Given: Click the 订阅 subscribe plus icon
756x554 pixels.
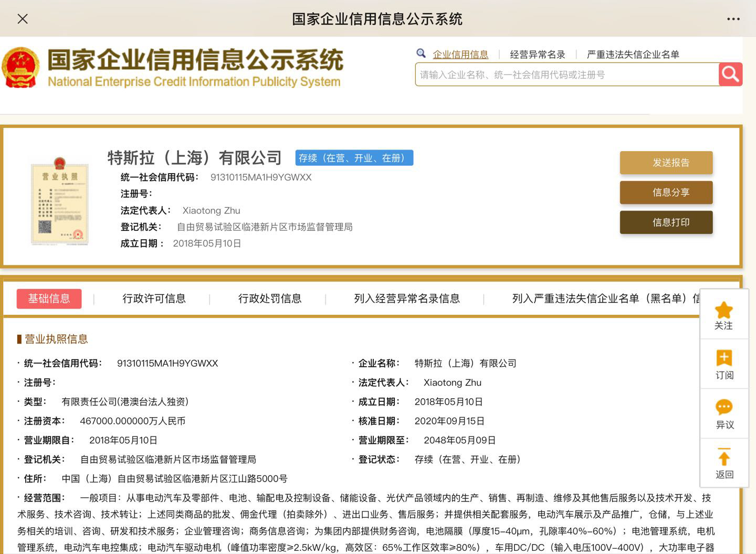Looking at the screenshot, I should 724,358.
